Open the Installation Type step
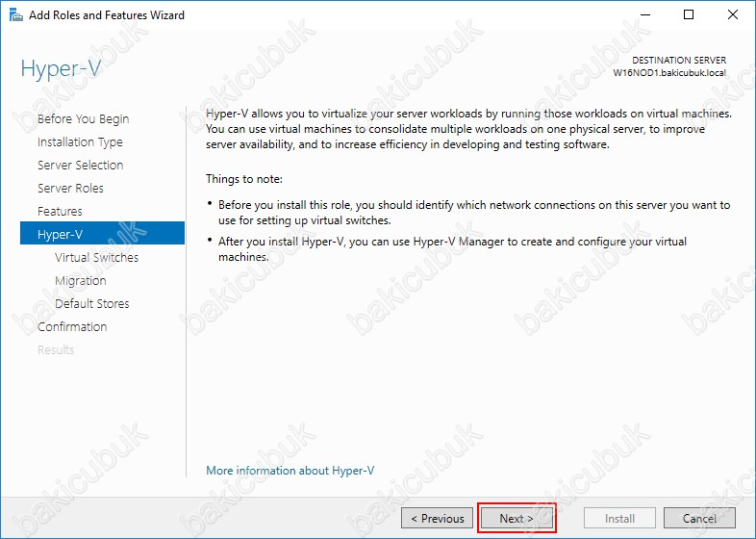Image resolution: width=756 pixels, height=539 pixels. 80,142
